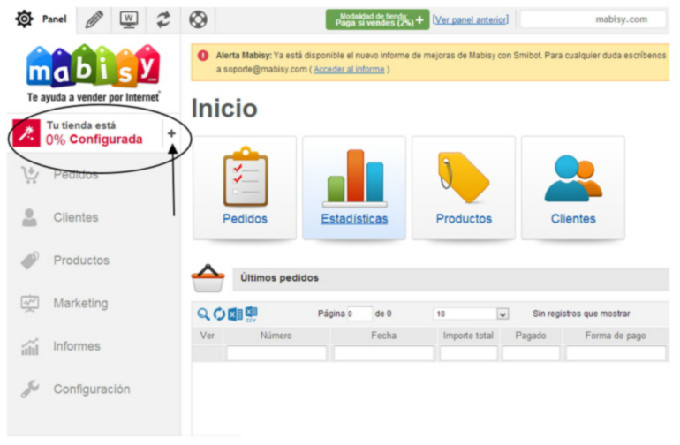This screenshot has width=680, height=445.
Task: Click the sidebar tag icon for Productos
Action: coord(29,260)
